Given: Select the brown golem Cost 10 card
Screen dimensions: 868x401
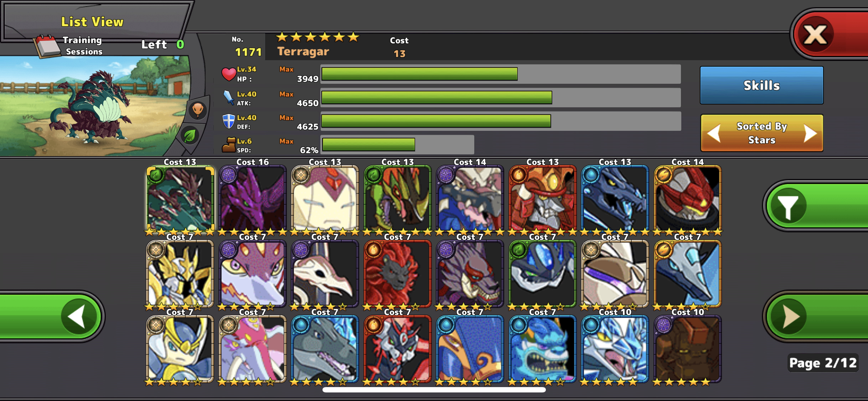Looking at the screenshot, I should coord(687,349).
